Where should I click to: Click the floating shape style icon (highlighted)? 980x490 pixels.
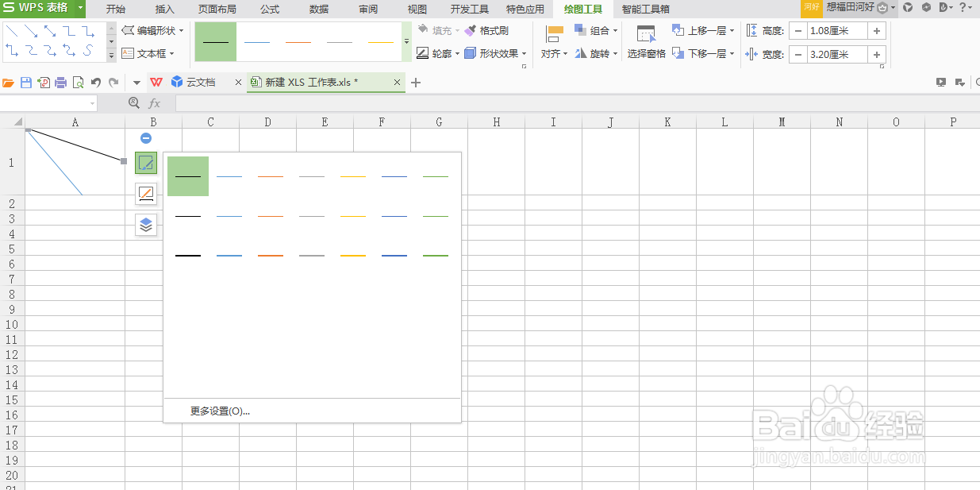(146, 164)
